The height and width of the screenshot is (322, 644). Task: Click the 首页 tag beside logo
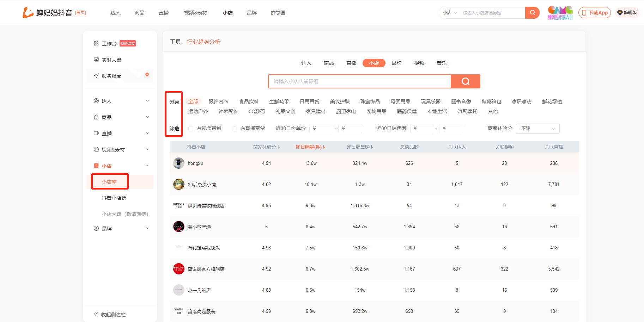tap(80, 13)
